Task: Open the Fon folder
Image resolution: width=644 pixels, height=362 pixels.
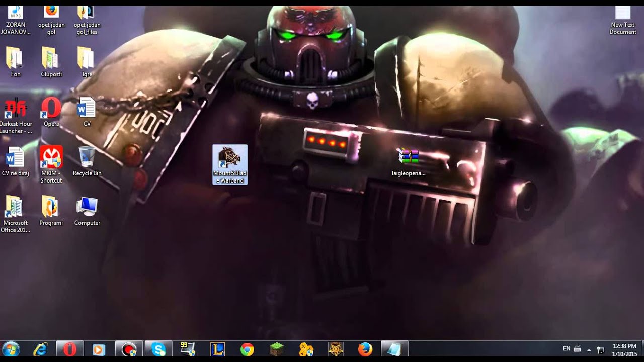Action: [16, 62]
